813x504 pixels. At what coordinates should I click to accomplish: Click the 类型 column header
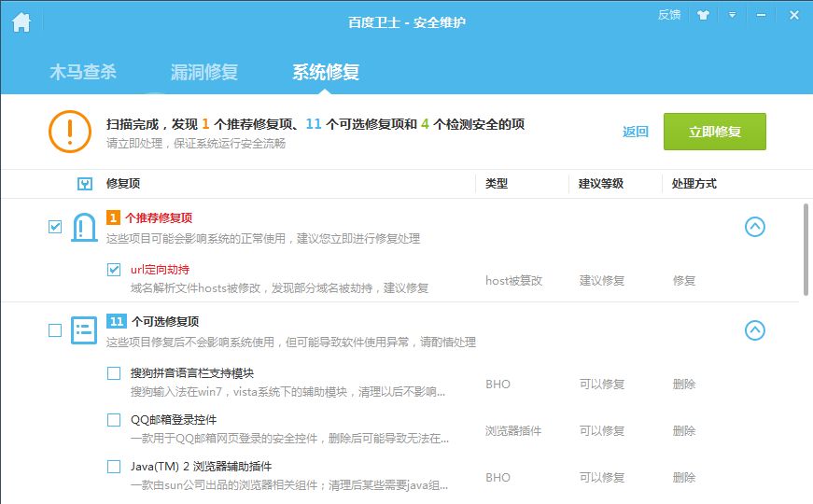497,184
